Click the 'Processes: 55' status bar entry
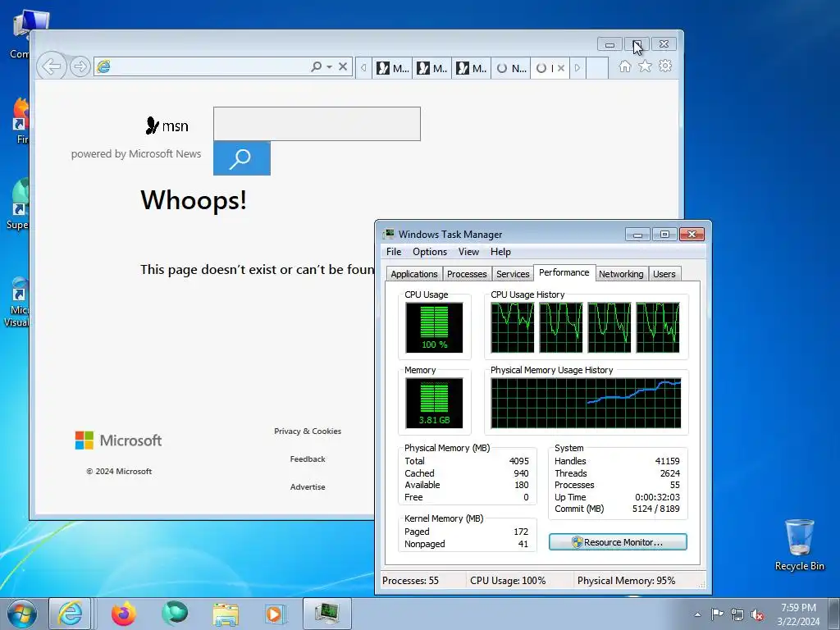The width and height of the screenshot is (840, 630). [410, 581]
